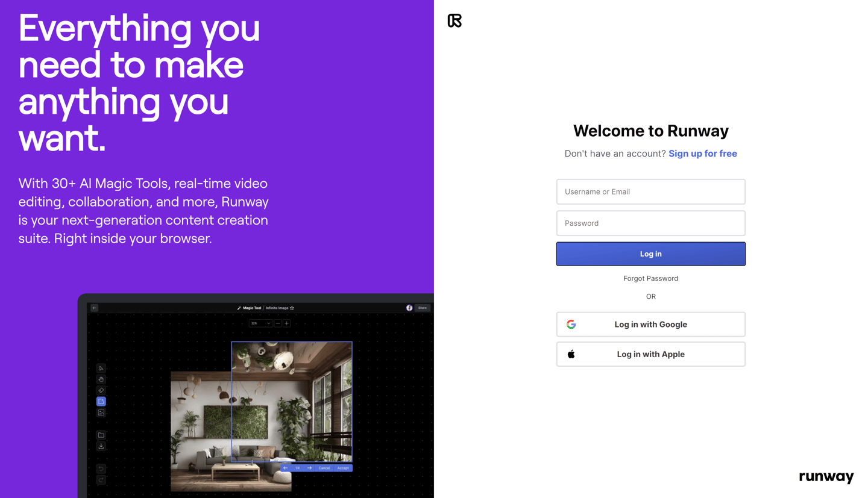Click the Google logo icon
Screen dimensions: 868x498
tap(571, 325)
